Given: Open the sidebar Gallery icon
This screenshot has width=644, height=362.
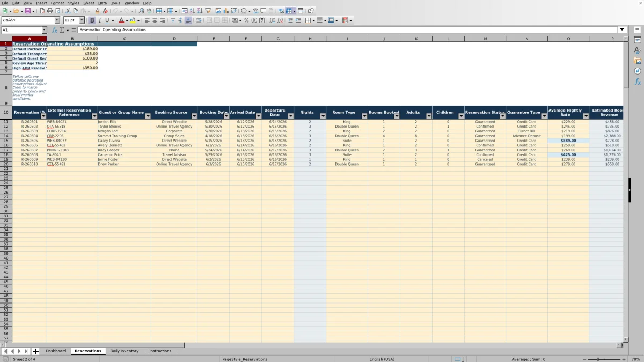Looking at the screenshot, I should tap(638, 61).
